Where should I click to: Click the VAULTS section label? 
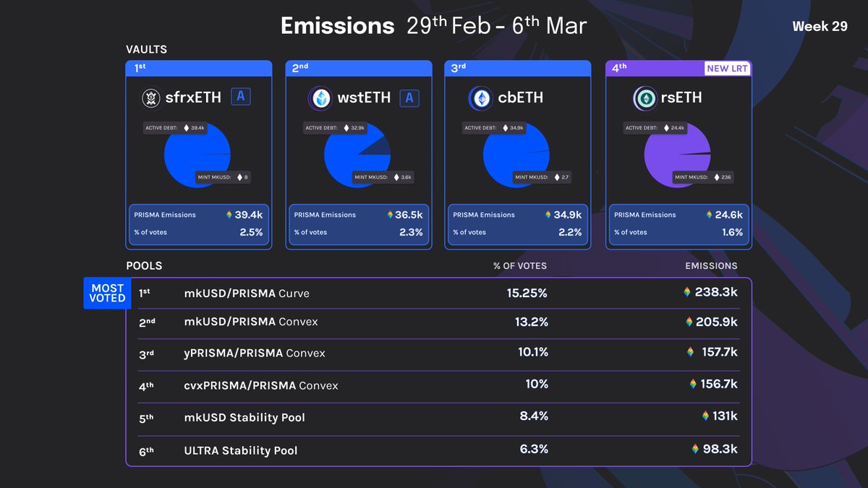(x=146, y=50)
